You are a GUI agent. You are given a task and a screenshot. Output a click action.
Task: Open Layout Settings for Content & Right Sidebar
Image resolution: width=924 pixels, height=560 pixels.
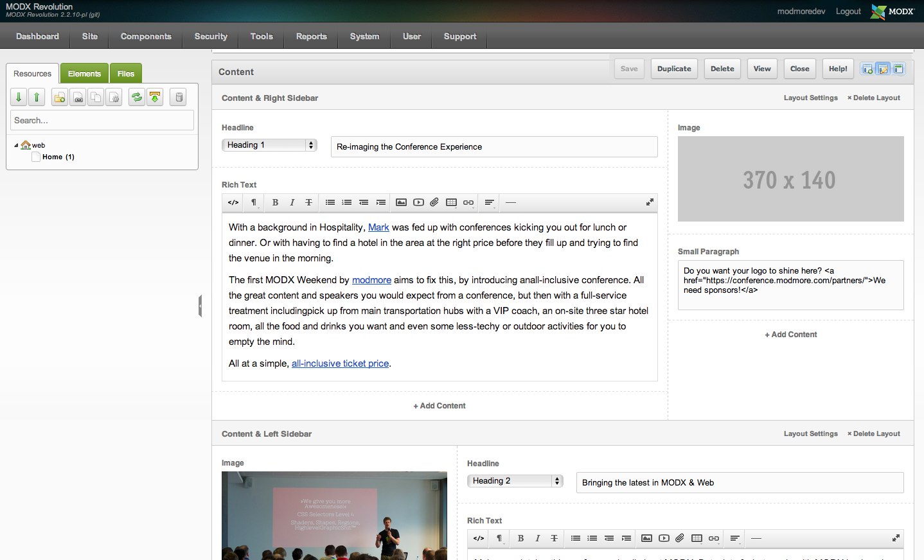(810, 98)
